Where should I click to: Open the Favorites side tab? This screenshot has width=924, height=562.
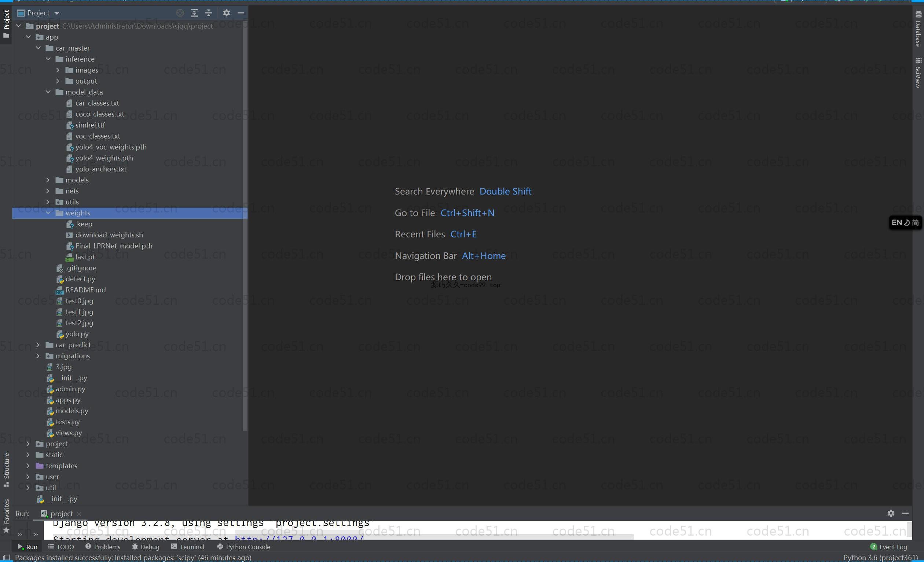click(x=6, y=515)
